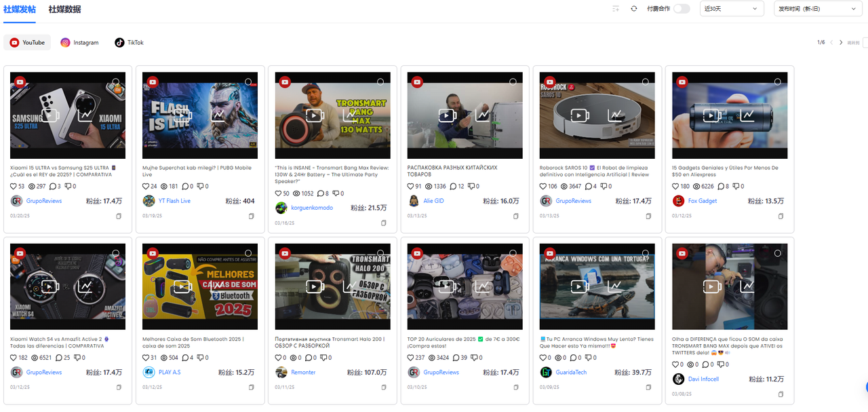
Task: Copy icon on the Fox Gadget card
Action: (781, 216)
